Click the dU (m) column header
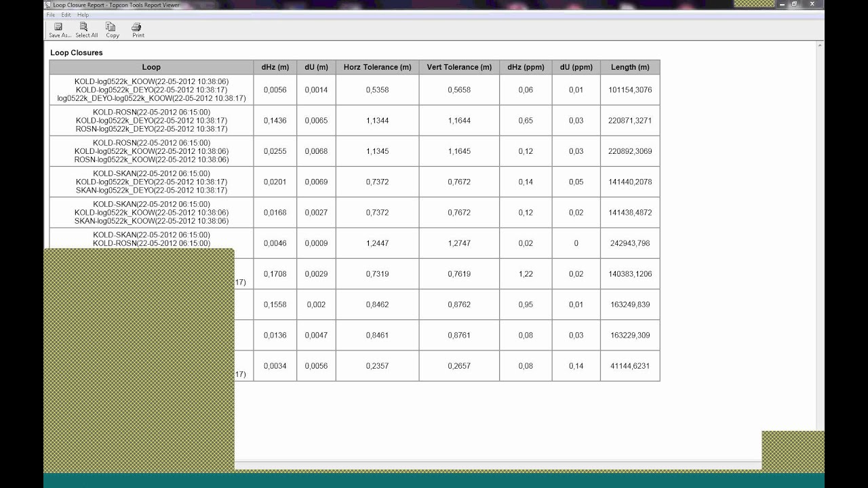This screenshot has width=868, height=488. pyautogui.click(x=316, y=67)
